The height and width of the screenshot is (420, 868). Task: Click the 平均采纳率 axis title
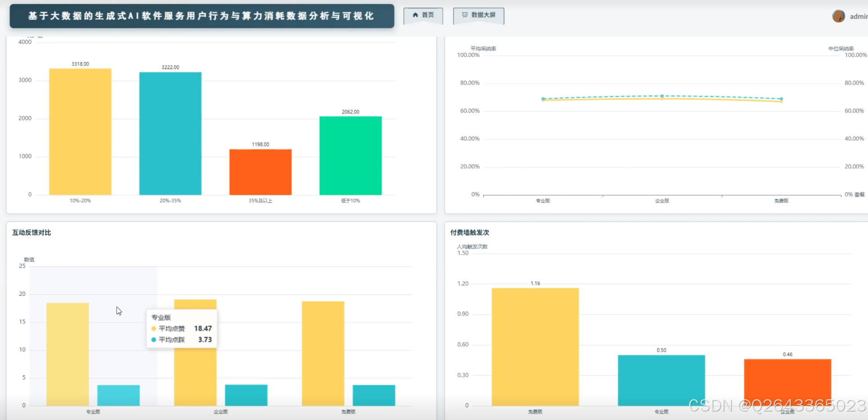[483, 49]
